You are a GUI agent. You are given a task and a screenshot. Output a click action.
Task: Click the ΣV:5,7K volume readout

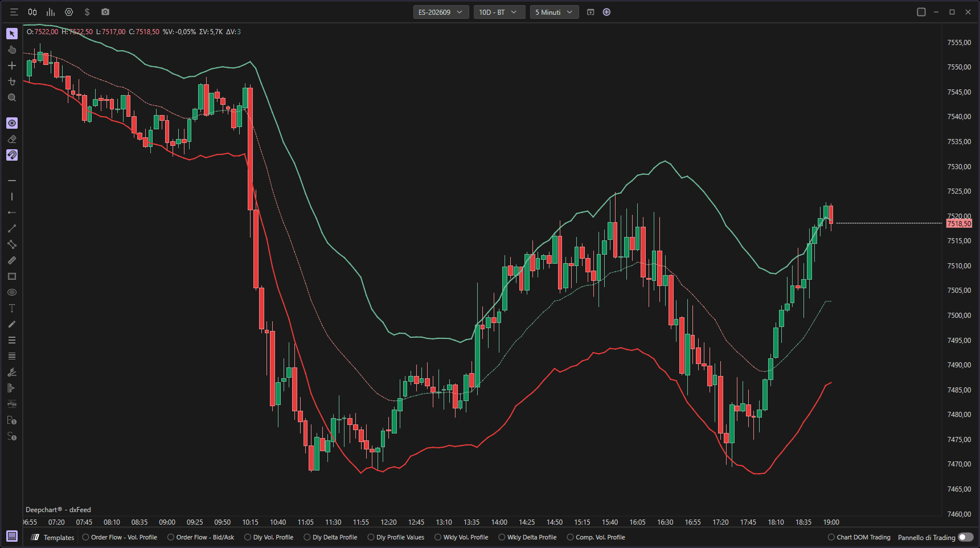pyautogui.click(x=211, y=32)
